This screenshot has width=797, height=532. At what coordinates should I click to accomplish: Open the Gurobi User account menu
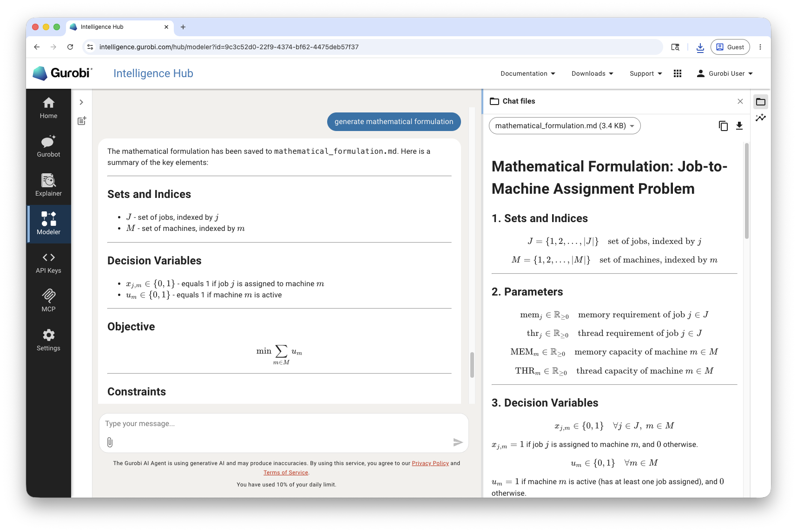pyautogui.click(x=725, y=73)
